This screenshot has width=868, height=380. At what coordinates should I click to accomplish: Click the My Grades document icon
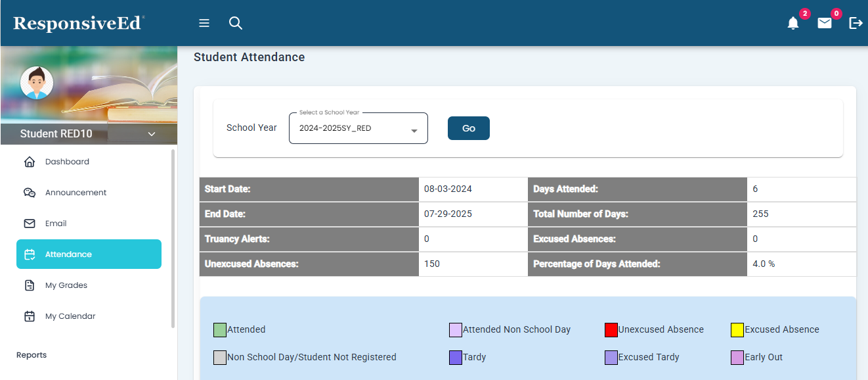click(30, 285)
